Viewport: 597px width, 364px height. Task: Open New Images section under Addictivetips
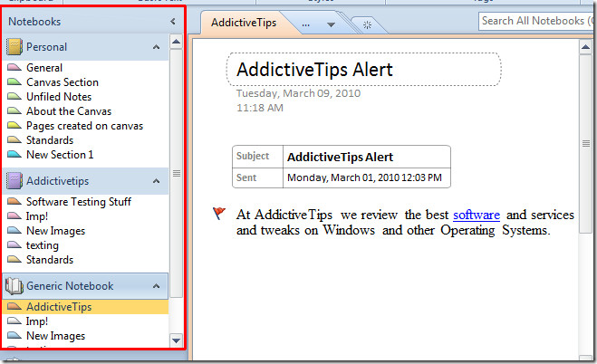(x=55, y=231)
